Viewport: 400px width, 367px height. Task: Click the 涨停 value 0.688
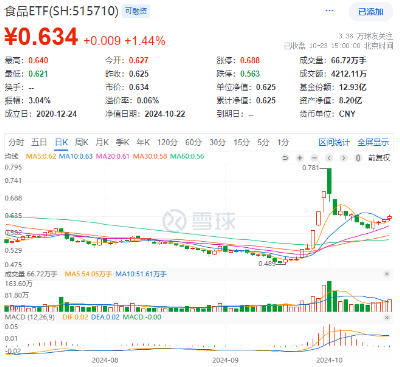(250, 60)
